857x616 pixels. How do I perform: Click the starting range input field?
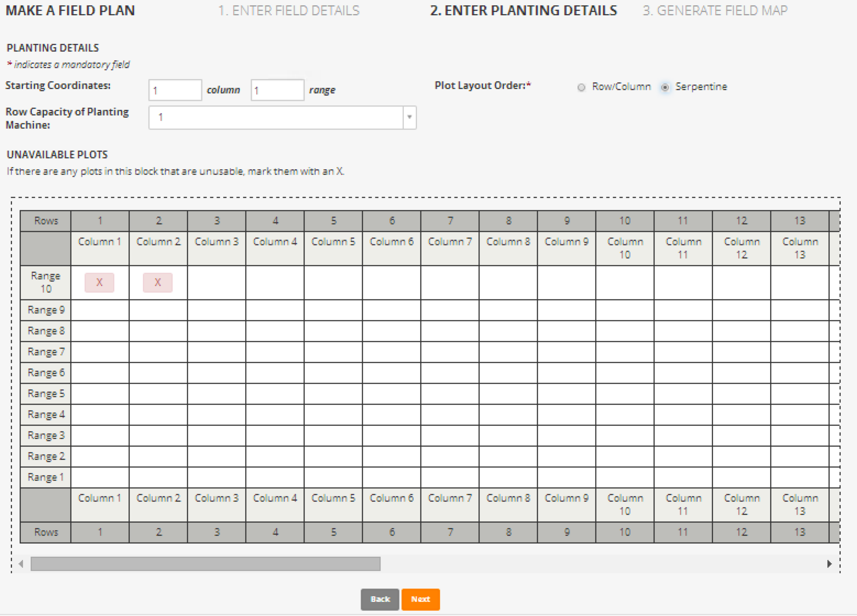coord(277,90)
